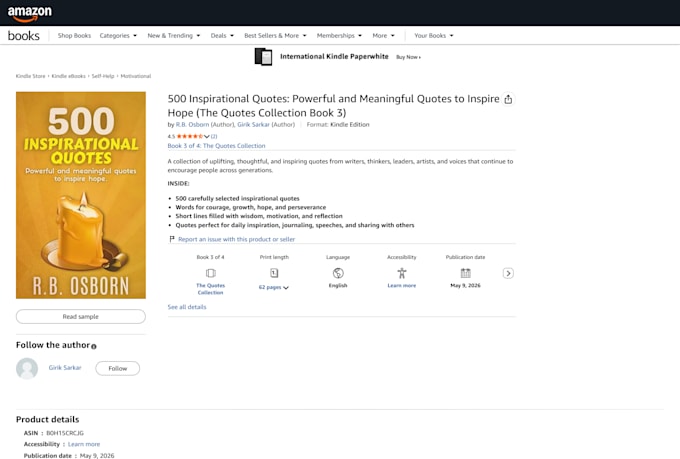The image size is (680, 459).
Task: Expand the Categories dropdown
Action: click(118, 36)
